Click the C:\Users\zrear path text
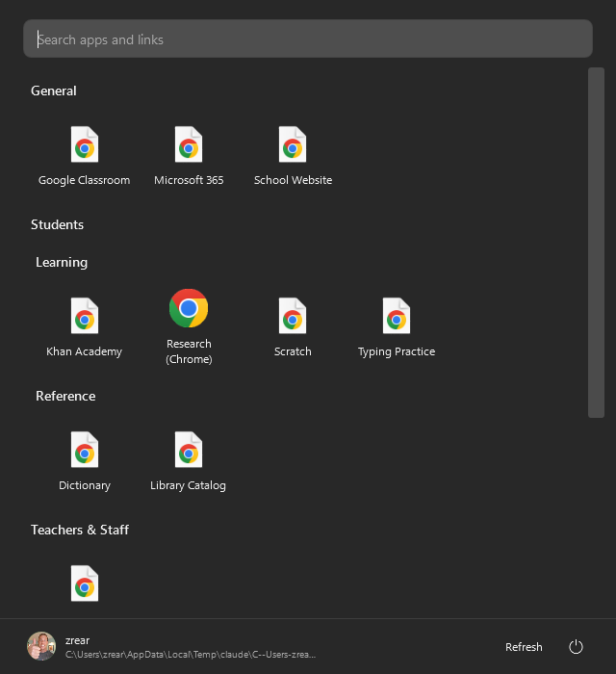The image size is (616, 674). pyautogui.click(x=191, y=654)
